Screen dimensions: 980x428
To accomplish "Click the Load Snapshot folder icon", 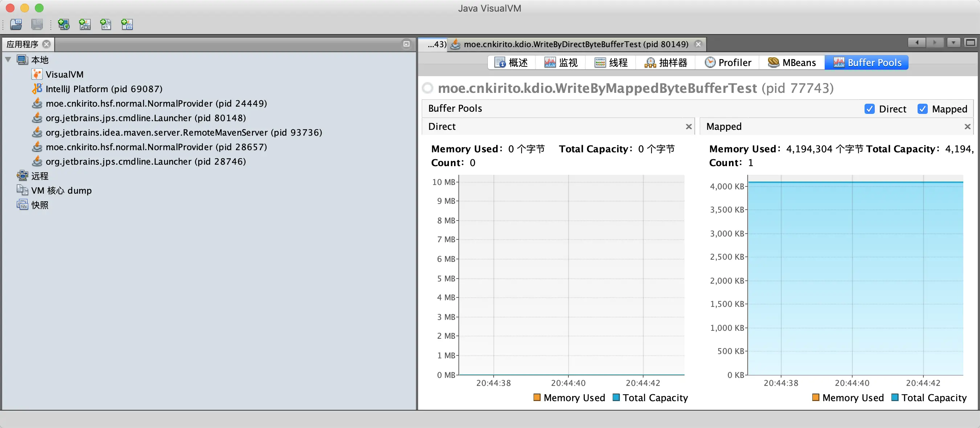I will click(16, 24).
